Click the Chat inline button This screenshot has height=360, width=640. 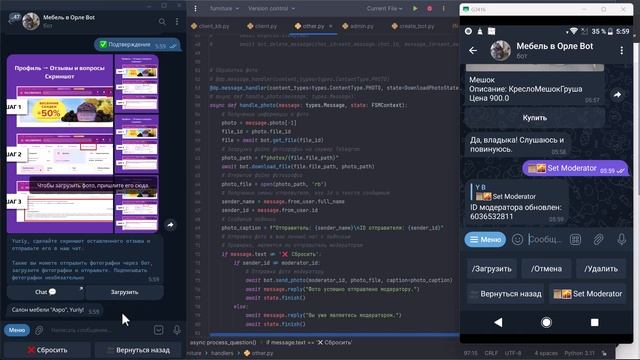click(45, 292)
